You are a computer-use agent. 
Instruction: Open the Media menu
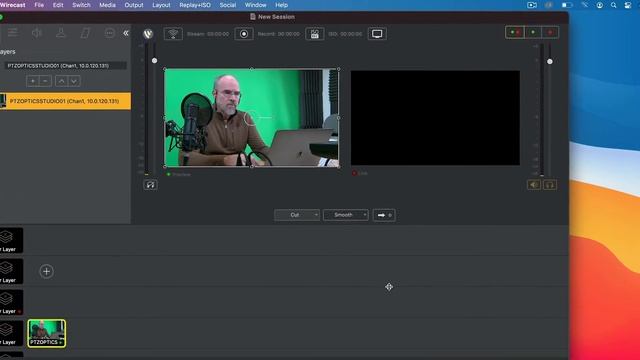[x=107, y=5]
